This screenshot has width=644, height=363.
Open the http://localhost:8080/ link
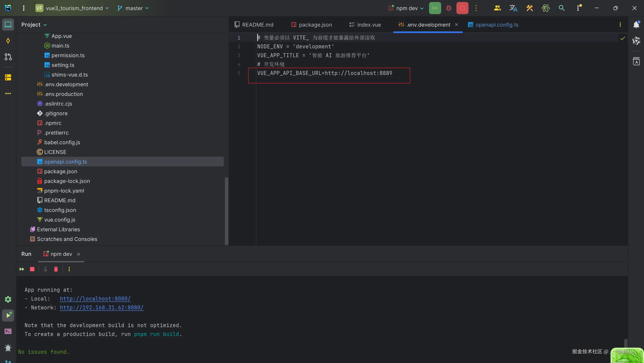tap(95, 299)
